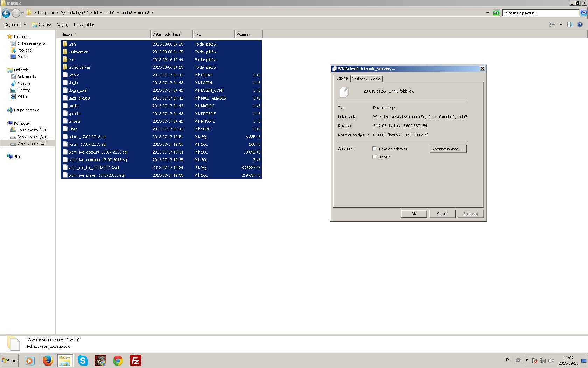
Task: Open Skype from the taskbar
Action: point(83,361)
